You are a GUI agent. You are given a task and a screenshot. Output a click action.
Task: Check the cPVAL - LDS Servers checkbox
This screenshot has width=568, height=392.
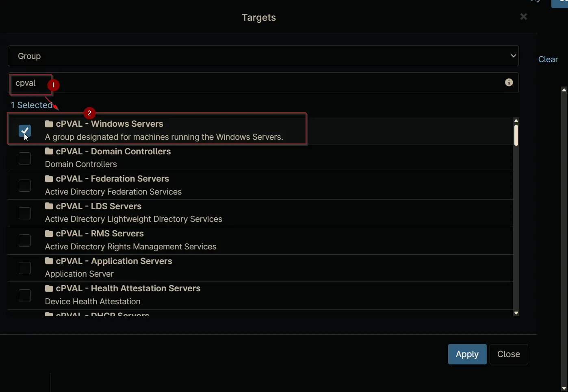[x=25, y=213]
